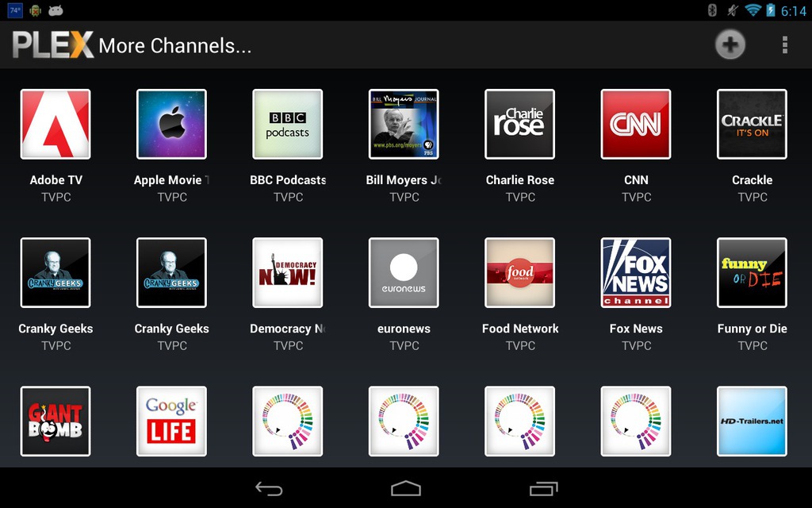The image size is (812, 508).
Task: Tap the 74° temperature notification icon
Action: coord(15,10)
